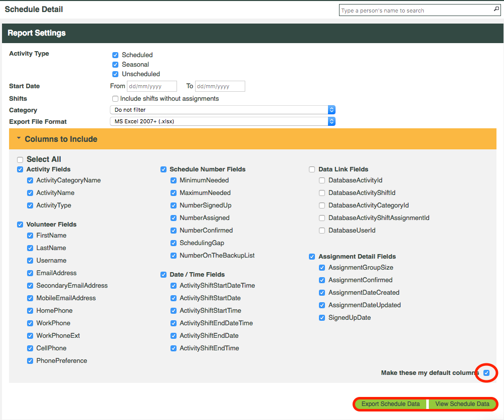Click View Schedule Data button

[462, 404]
